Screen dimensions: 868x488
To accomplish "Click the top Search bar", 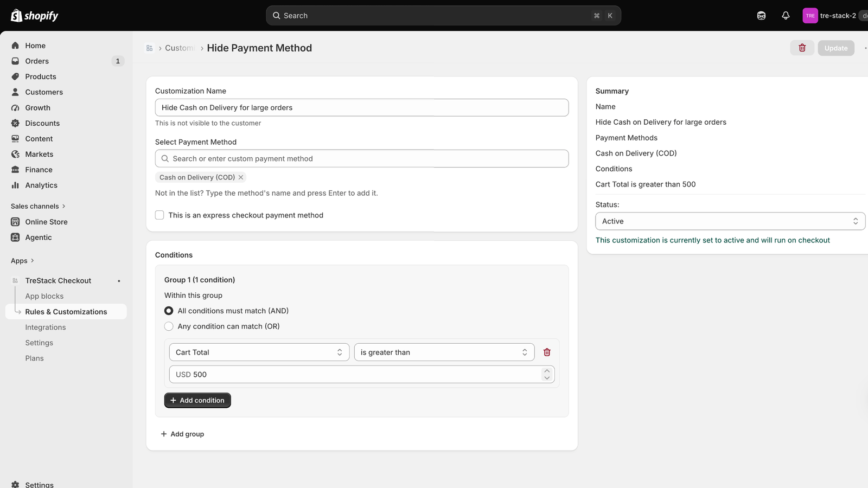I will tap(443, 16).
